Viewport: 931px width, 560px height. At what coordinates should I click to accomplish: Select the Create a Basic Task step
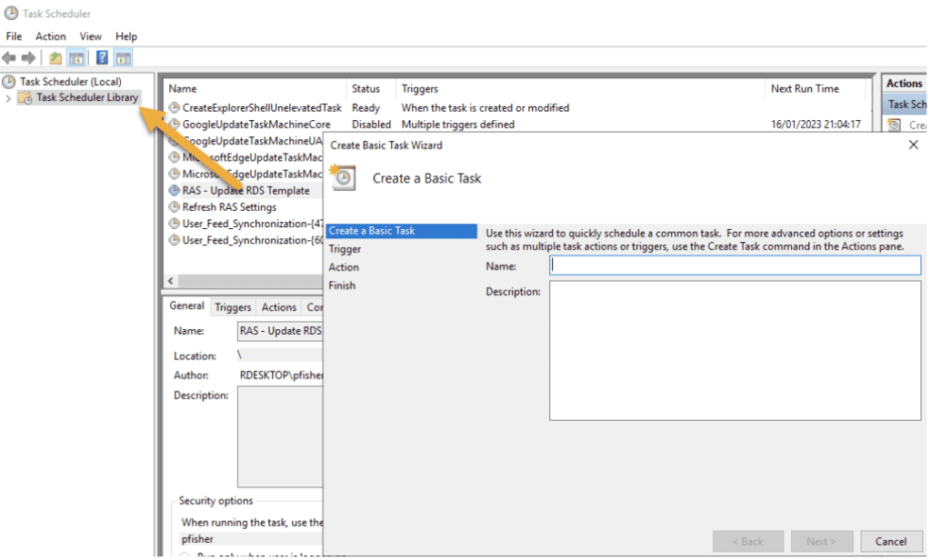pyautogui.click(x=401, y=231)
